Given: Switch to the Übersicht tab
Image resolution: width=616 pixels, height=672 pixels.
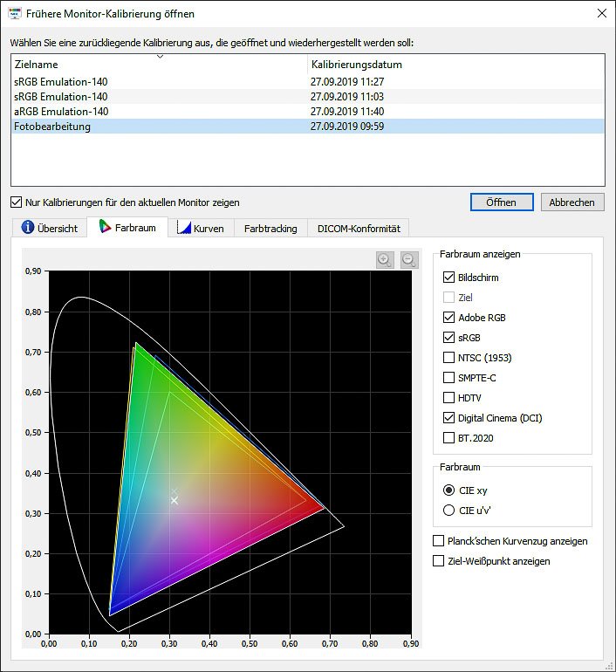Looking at the screenshot, I should coord(49,228).
